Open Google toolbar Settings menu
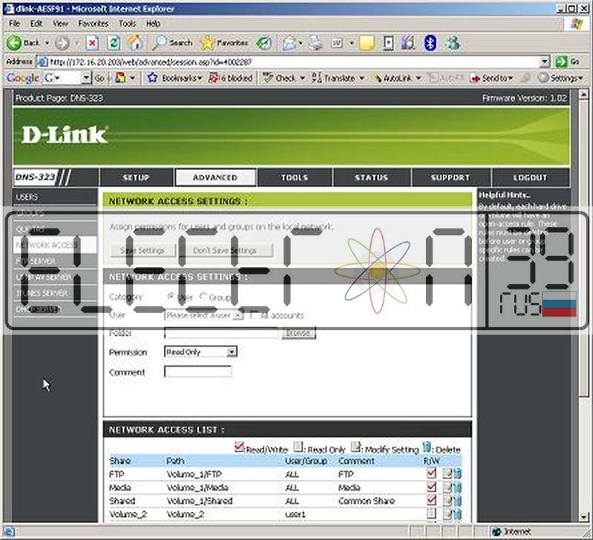The width and height of the screenshot is (593, 540). coord(560,78)
